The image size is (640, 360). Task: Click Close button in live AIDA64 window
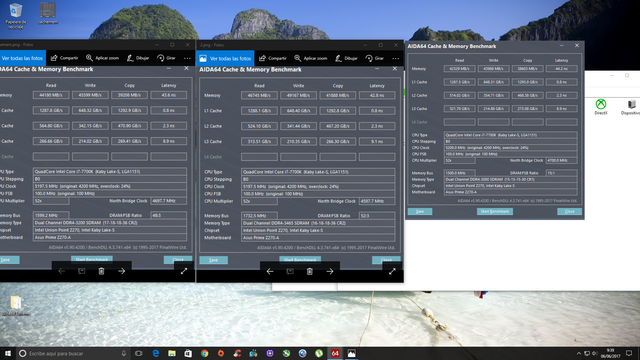click(x=569, y=211)
